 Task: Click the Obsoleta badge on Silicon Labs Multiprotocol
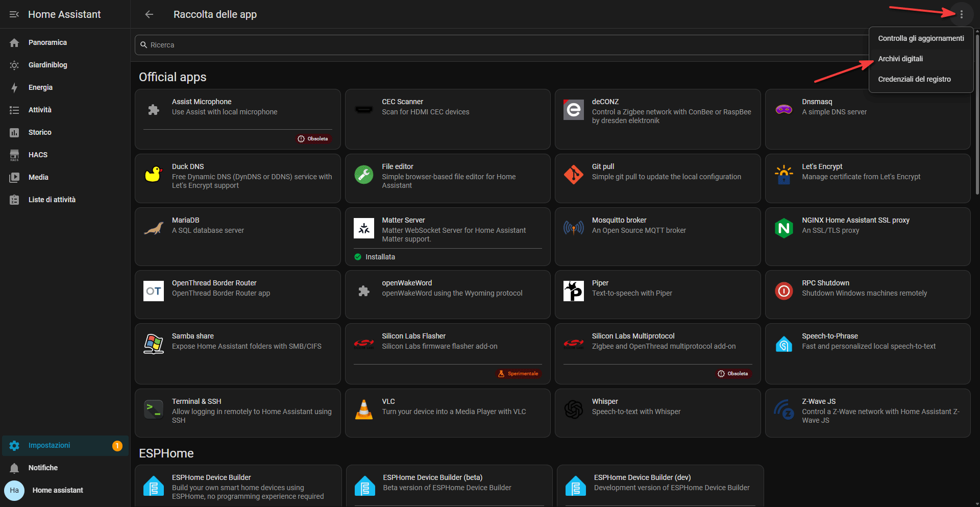[x=733, y=374]
